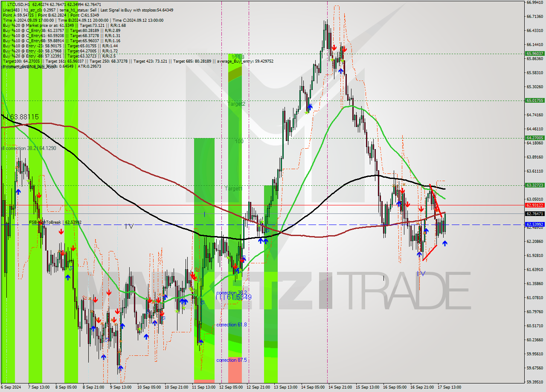Click the '7 Sep 13:00' time axis label
Viewport: 546px width, 392px height.
(x=39, y=387)
